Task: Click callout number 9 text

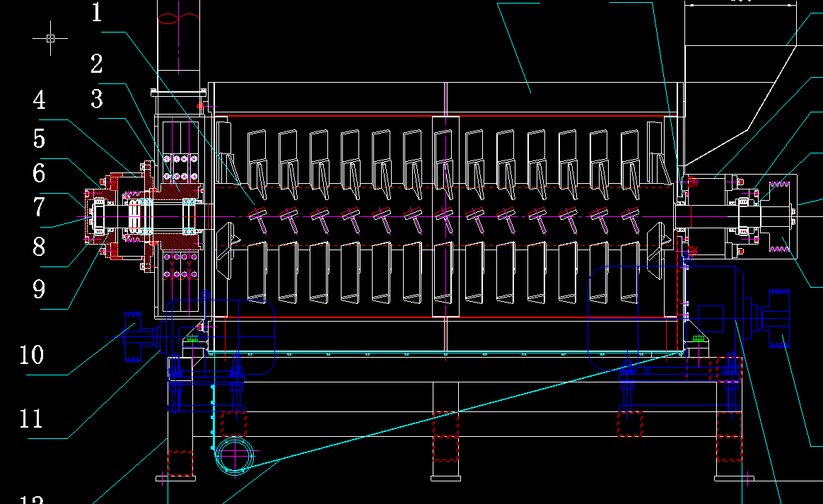Action: (x=39, y=288)
